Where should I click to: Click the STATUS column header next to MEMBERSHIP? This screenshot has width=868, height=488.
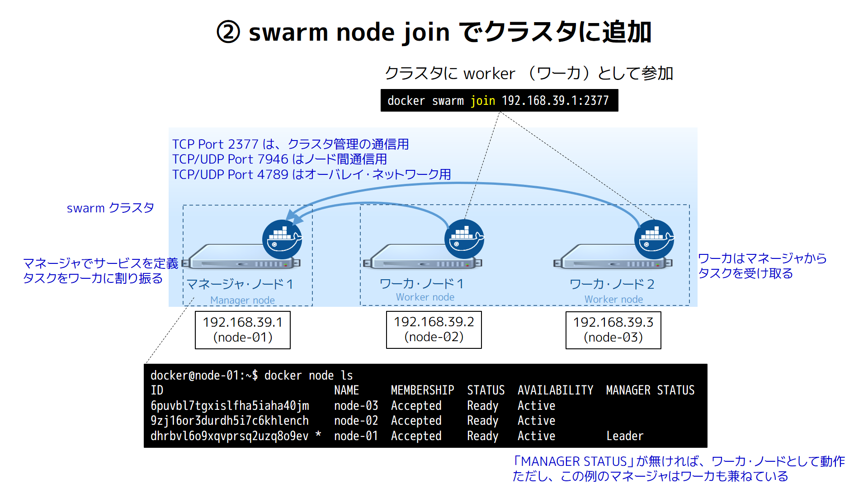tap(486, 390)
